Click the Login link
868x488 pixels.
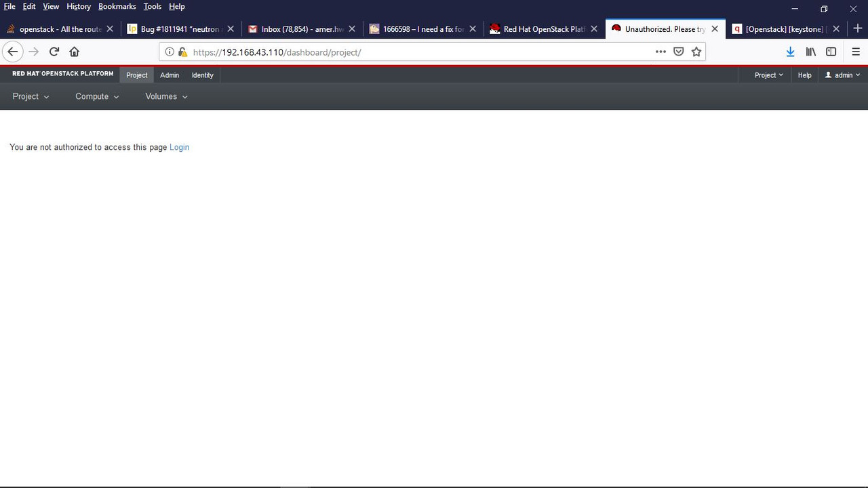179,147
